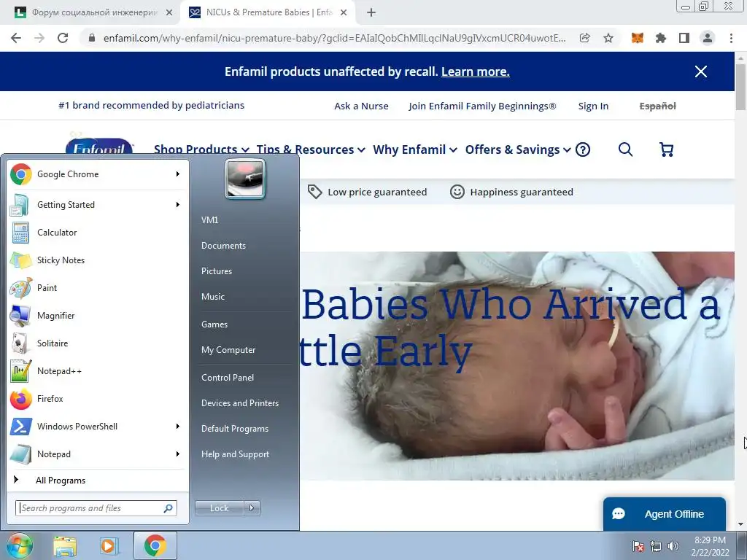Expand Tips & Resources dropdown
The image size is (747, 560).
tap(311, 149)
